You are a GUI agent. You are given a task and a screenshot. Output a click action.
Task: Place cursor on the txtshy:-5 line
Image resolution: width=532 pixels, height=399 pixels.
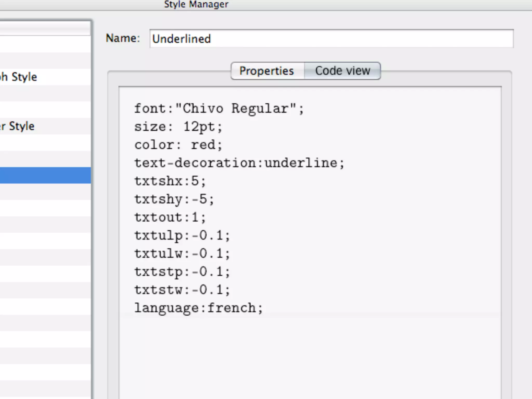(x=174, y=199)
